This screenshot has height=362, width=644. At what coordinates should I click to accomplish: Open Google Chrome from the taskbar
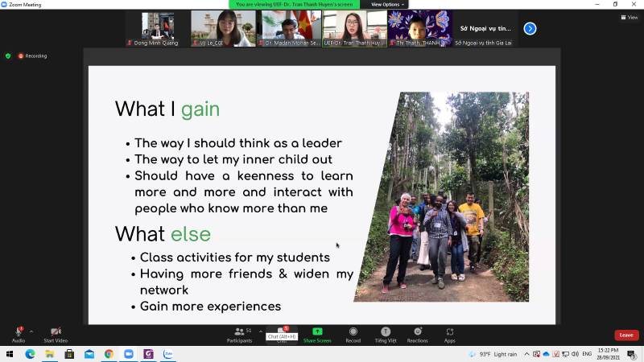pyautogui.click(x=109, y=354)
